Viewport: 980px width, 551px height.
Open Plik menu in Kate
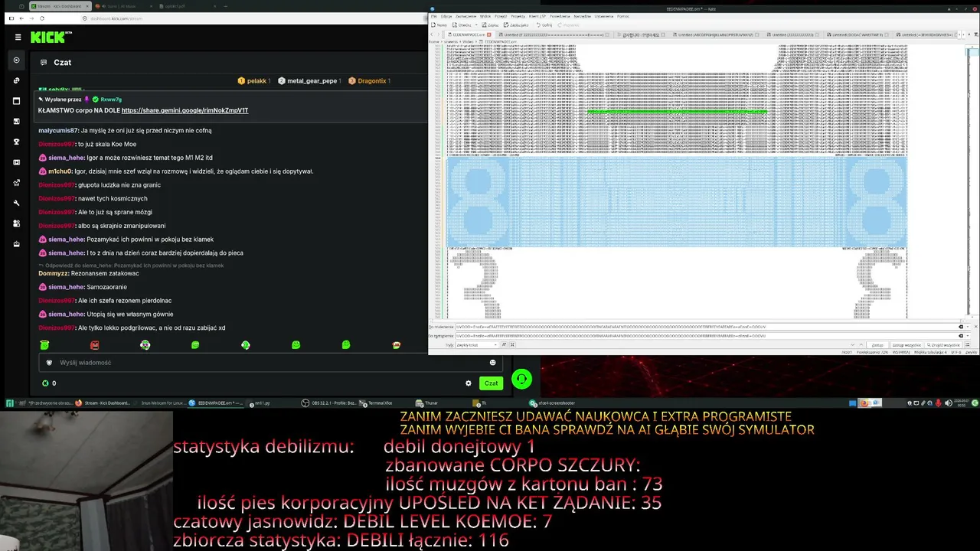click(433, 16)
